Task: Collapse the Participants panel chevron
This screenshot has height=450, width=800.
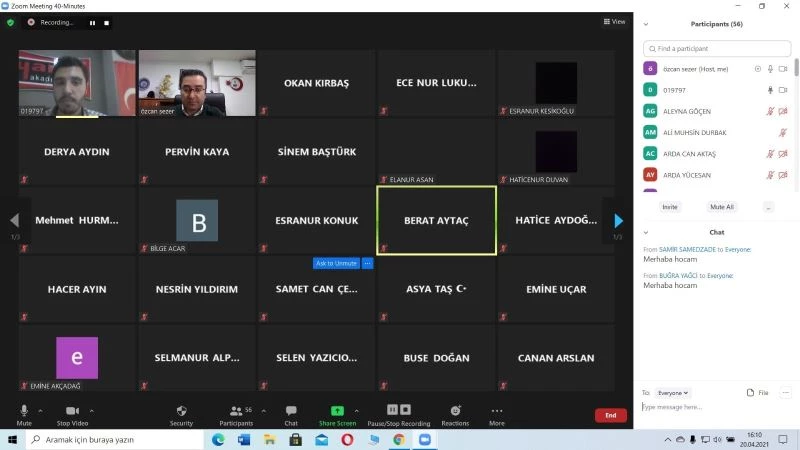Action: pos(646,24)
